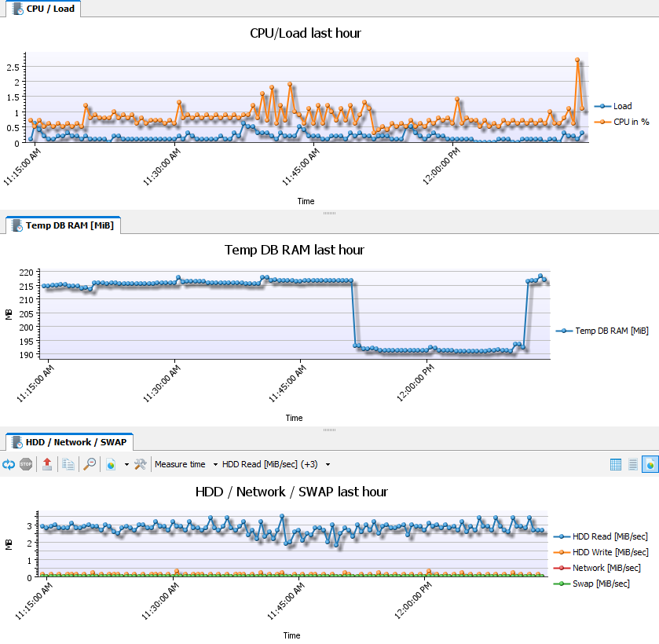Toggle the chart view button at far right
This screenshot has width=659, height=644.
650,464
